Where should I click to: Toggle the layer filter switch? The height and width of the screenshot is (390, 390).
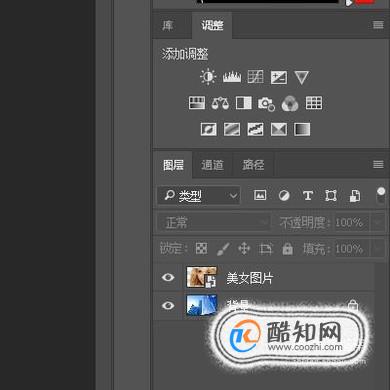tap(381, 195)
